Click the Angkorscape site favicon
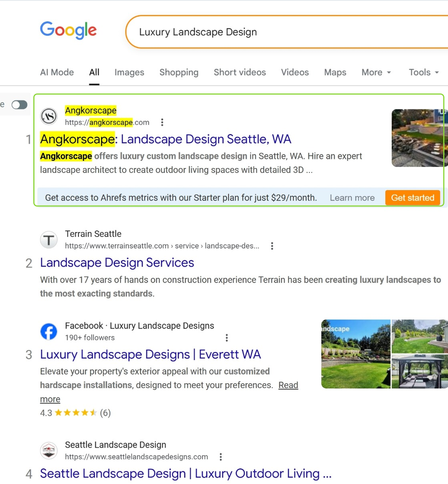The width and height of the screenshot is (448, 484). pyautogui.click(x=49, y=116)
